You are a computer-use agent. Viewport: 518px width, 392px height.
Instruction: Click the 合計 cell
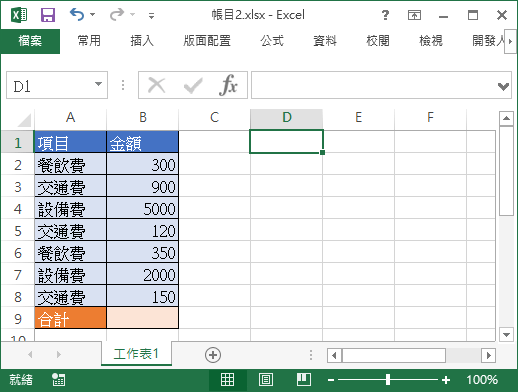[70, 319]
